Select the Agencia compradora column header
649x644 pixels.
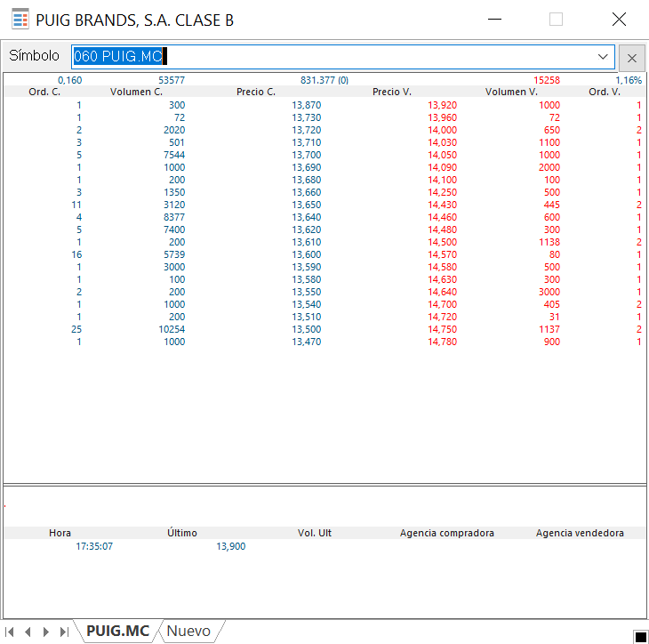click(x=446, y=533)
